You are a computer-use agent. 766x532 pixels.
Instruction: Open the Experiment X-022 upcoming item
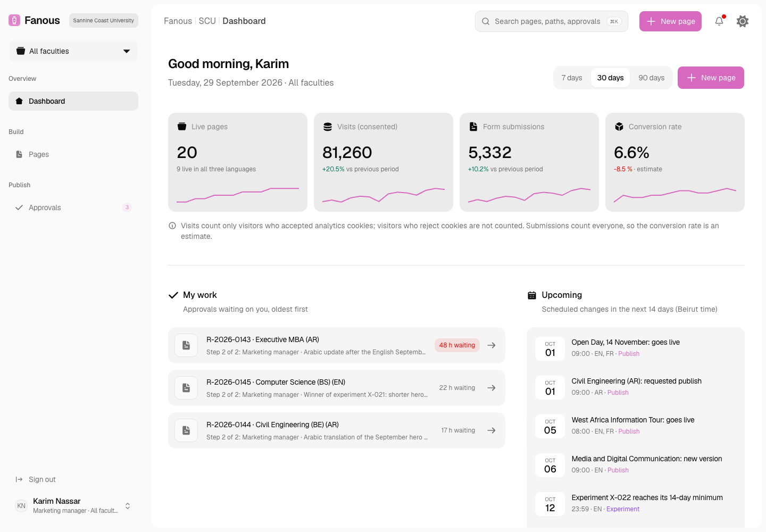point(636,503)
